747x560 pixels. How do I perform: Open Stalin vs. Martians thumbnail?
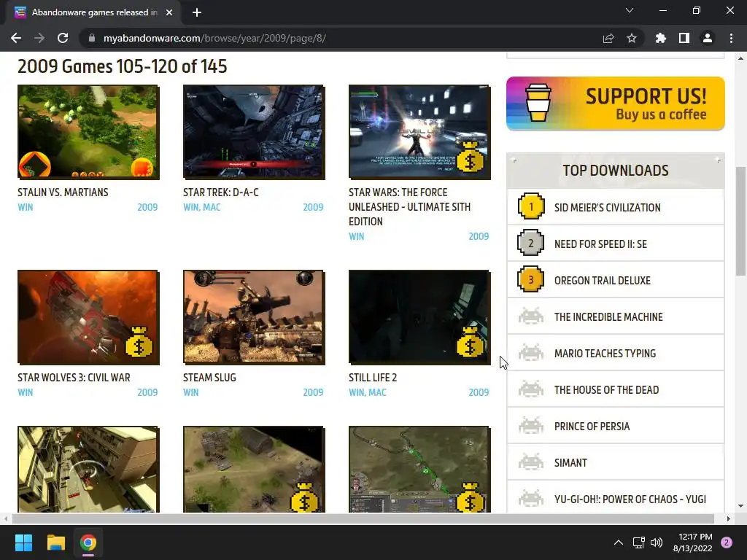pyautogui.click(x=88, y=133)
